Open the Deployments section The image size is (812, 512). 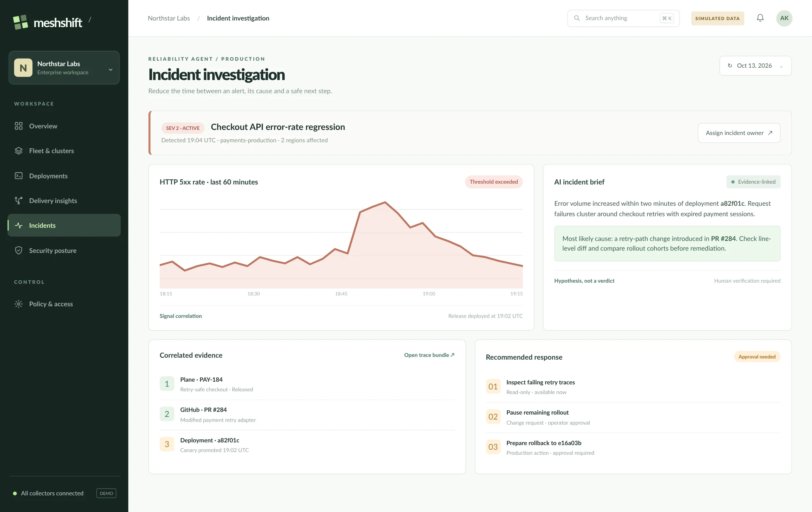coord(64,176)
